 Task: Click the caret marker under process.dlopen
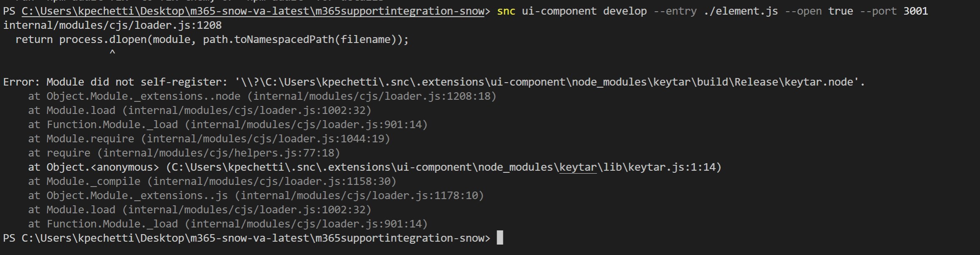pos(112,53)
